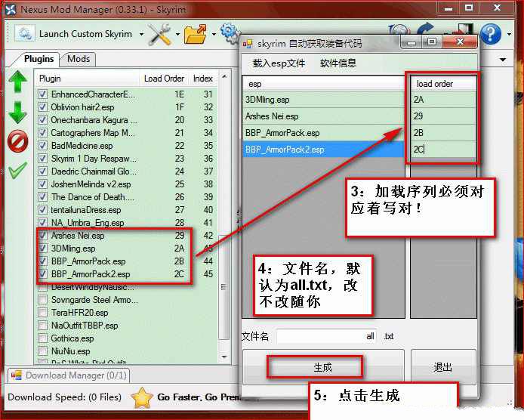Image resolution: width=524 pixels, height=420 pixels.
Task: Enable Gothica.esp checkbox
Action: coord(43,338)
